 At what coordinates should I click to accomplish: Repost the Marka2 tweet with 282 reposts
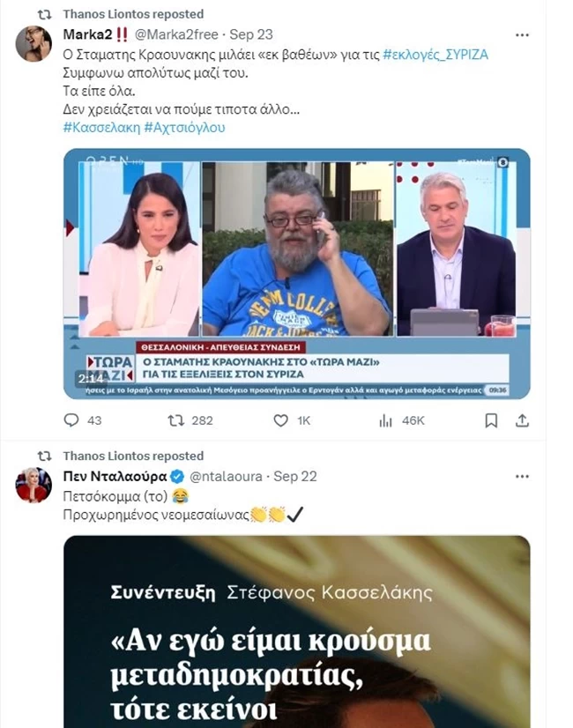[176, 420]
